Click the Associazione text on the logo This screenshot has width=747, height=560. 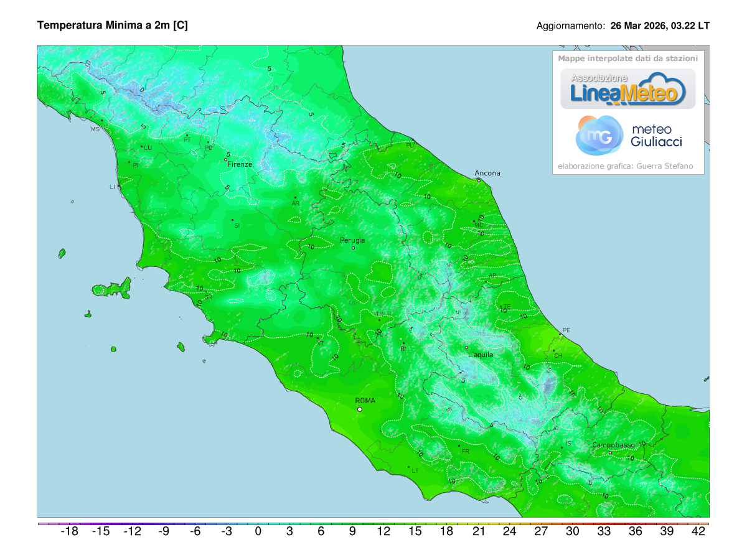click(x=599, y=78)
